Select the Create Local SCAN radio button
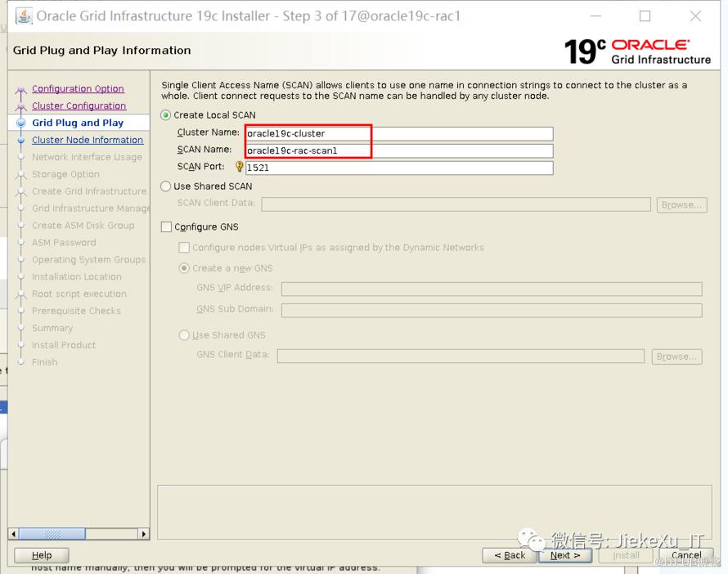 click(x=166, y=115)
